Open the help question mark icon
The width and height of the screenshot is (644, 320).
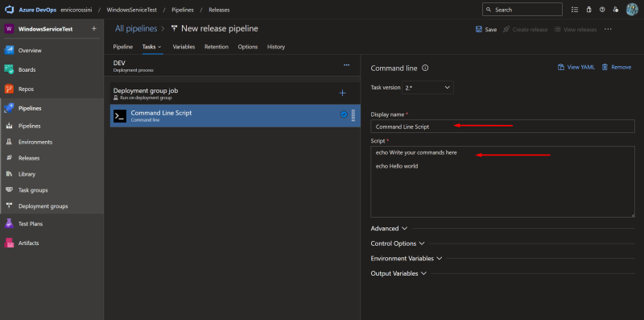(x=602, y=10)
